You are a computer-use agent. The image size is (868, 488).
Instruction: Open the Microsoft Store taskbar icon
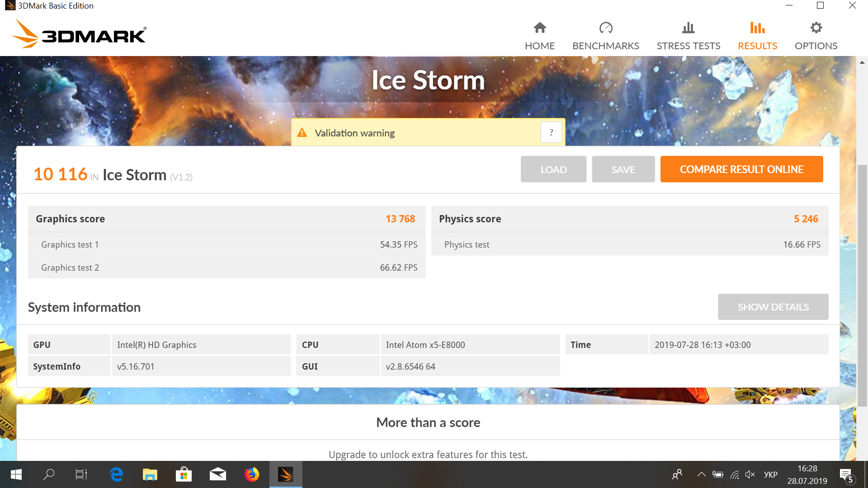point(184,474)
